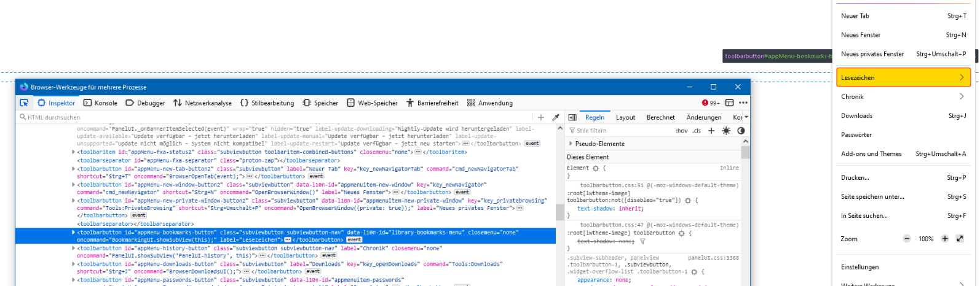
Task: Switch to the Konsole tab
Action: click(x=100, y=103)
